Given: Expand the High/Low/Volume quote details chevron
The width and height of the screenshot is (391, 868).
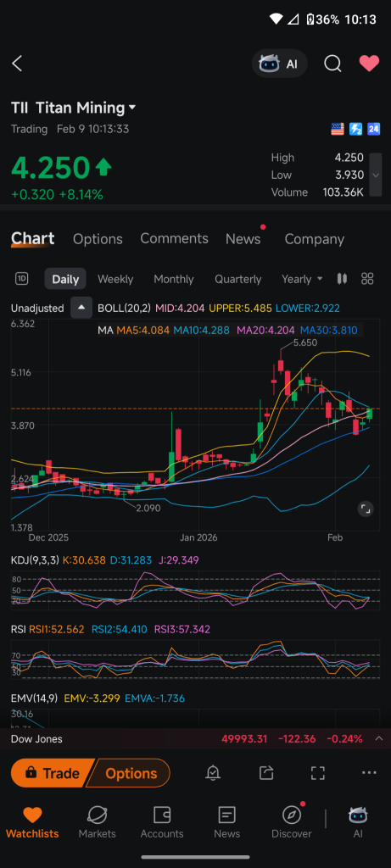Looking at the screenshot, I should point(376,175).
